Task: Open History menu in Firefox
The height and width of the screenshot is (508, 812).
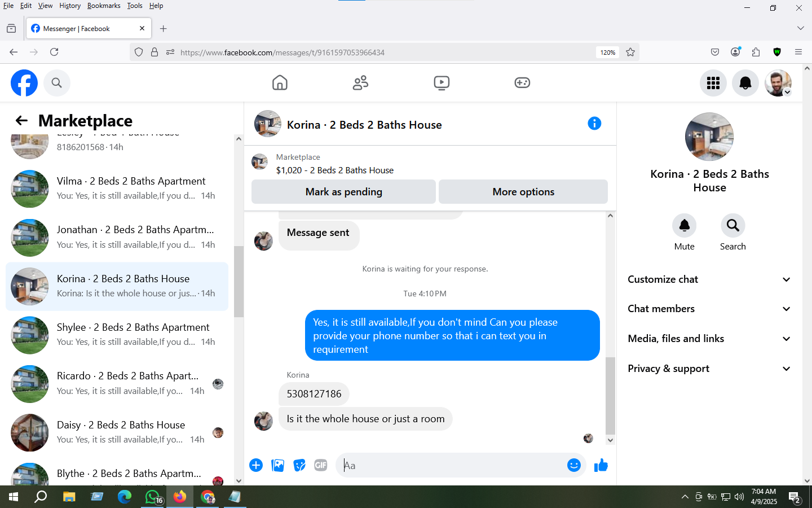Action: coord(70,6)
